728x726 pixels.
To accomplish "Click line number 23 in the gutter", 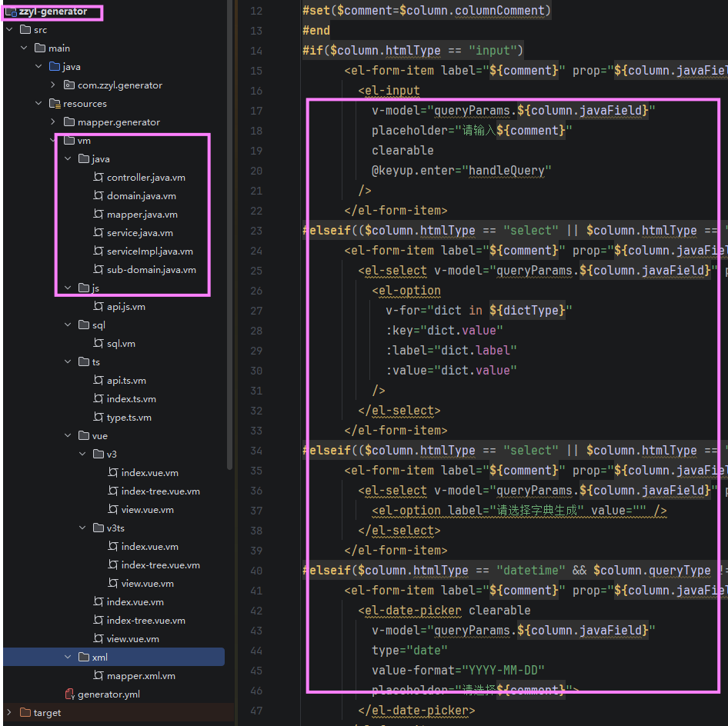I will tap(256, 231).
